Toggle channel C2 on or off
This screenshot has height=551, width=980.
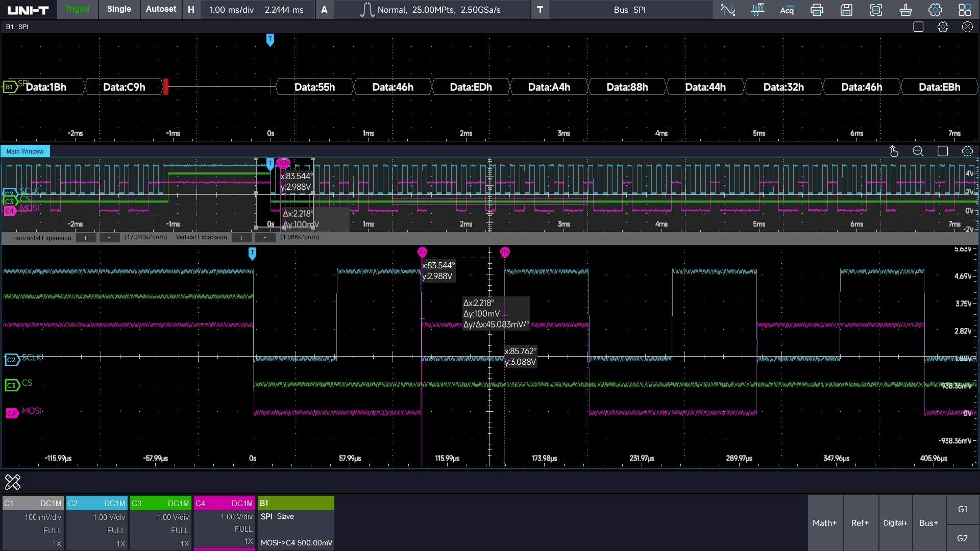(x=96, y=503)
